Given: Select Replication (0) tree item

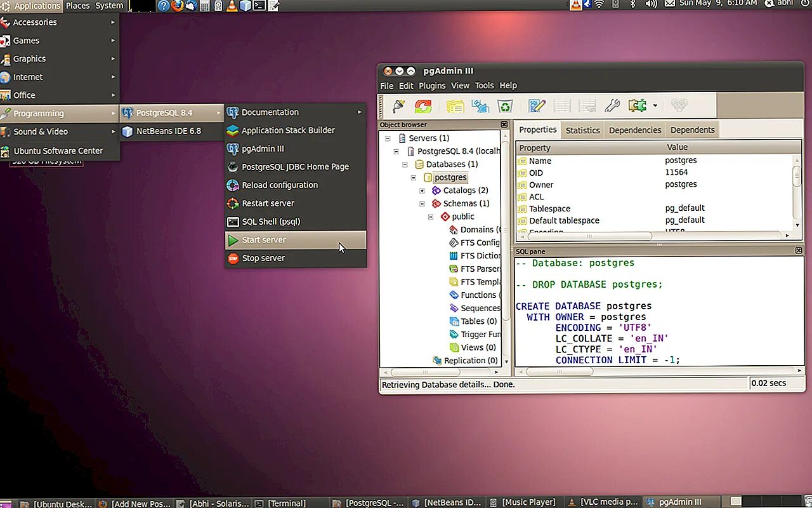Looking at the screenshot, I should [x=471, y=361].
